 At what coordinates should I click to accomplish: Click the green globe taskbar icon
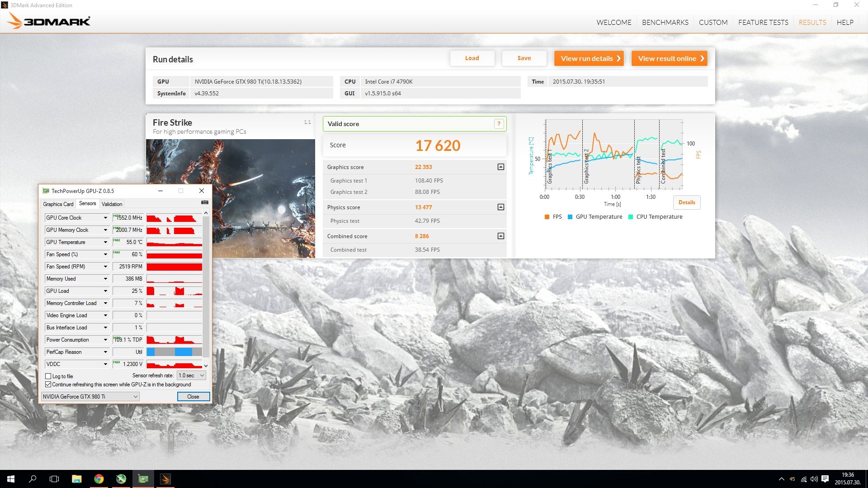tap(121, 479)
